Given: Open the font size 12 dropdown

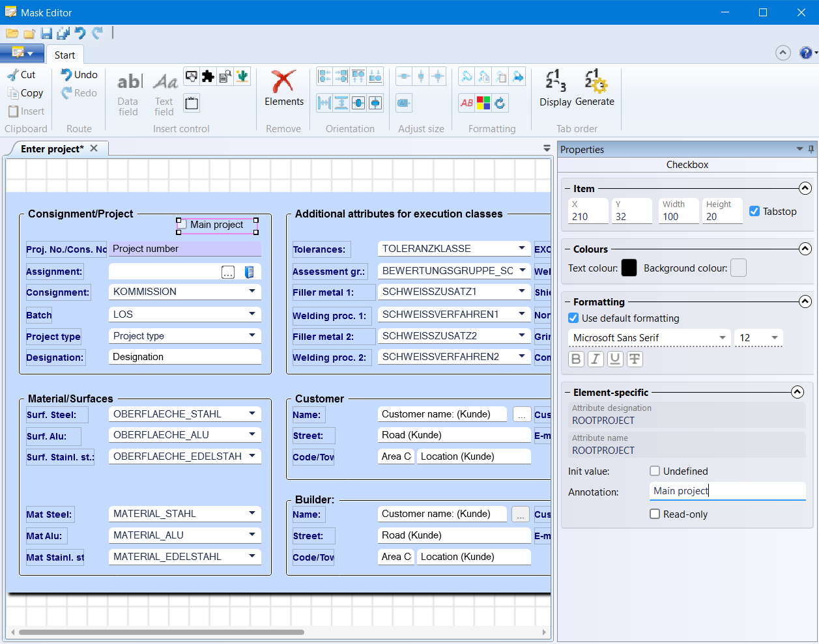Looking at the screenshot, I should [774, 338].
